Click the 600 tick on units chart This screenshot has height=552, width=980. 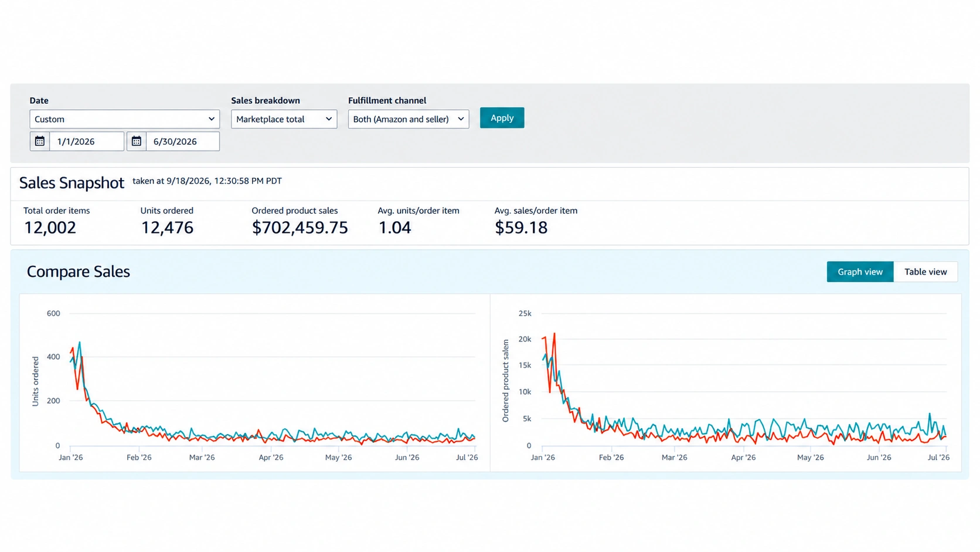click(53, 313)
